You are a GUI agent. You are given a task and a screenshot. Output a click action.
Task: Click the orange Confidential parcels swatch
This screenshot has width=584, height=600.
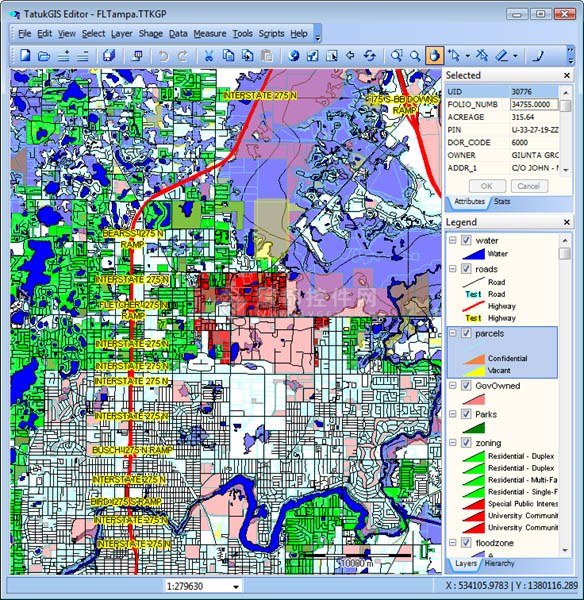[x=474, y=359]
